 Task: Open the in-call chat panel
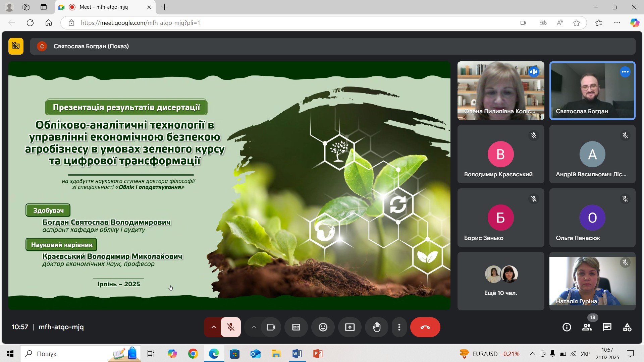607,327
